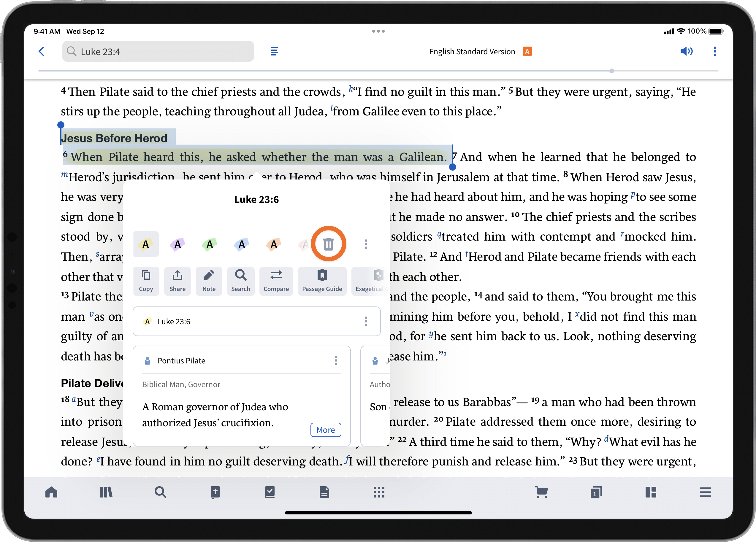Open the hamburger menu in the bottom bar

(705, 492)
